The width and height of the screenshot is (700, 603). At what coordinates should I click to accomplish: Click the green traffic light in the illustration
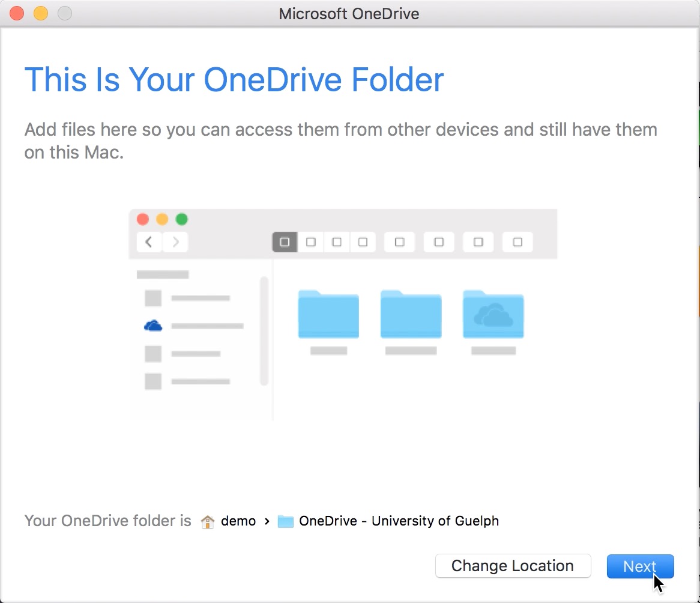[181, 219]
